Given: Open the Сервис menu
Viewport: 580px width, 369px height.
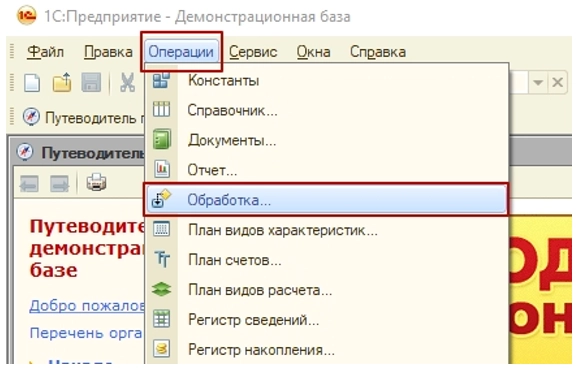Looking at the screenshot, I should click(253, 52).
